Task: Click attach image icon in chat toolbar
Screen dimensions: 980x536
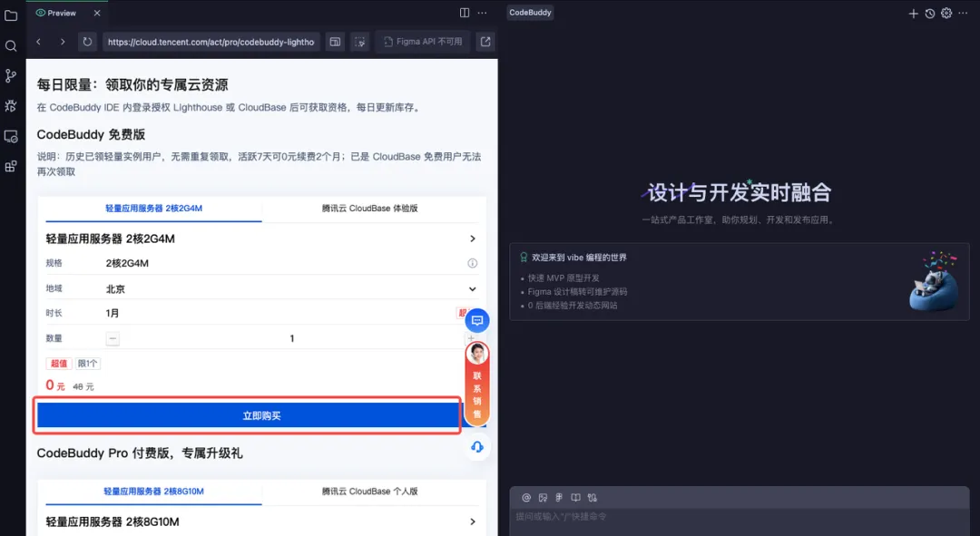Action: (x=543, y=498)
